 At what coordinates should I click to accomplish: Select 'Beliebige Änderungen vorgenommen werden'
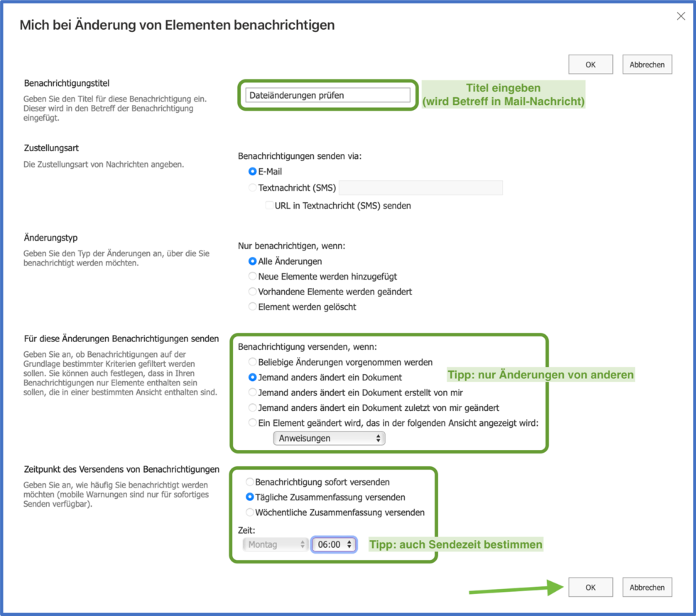(252, 362)
